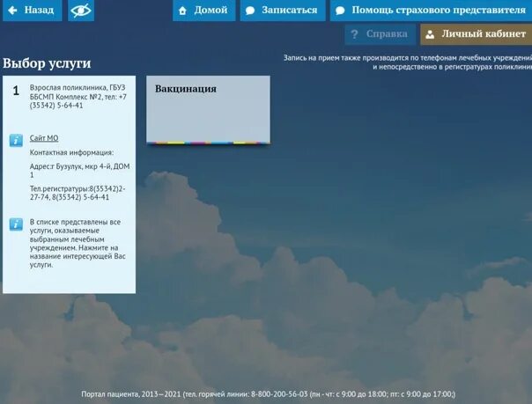The width and height of the screenshot is (532, 404).
Task: Select the Вакцинация service card
Action: pyautogui.click(x=209, y=110)
